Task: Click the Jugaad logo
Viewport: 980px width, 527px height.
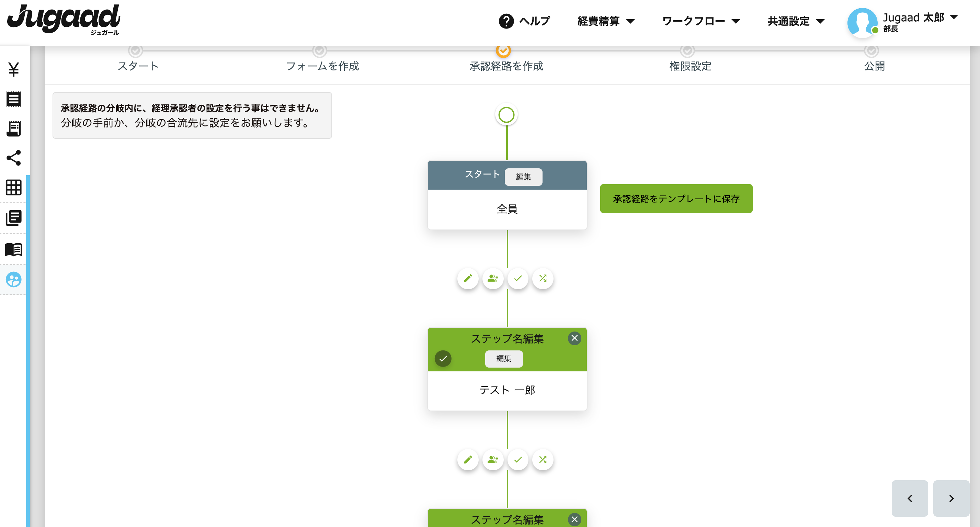Action: pyautogui.click(x=64, y=20)
